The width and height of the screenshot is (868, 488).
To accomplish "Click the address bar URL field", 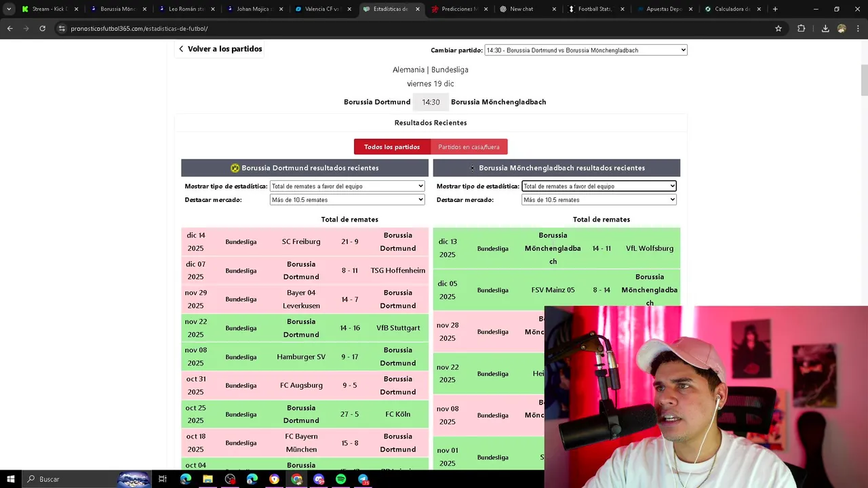I will pos(407,28).
